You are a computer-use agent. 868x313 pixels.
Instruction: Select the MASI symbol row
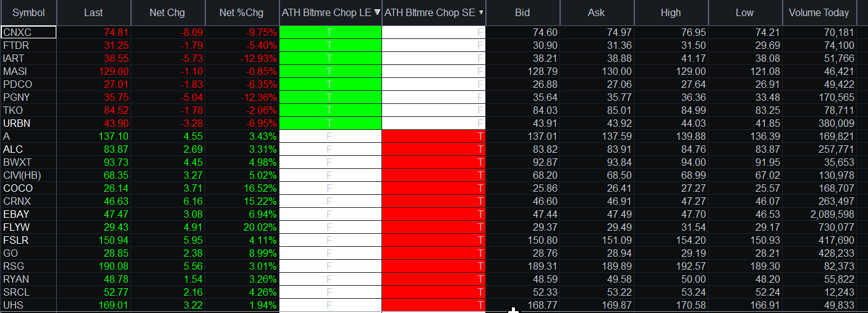coord(28,71)
